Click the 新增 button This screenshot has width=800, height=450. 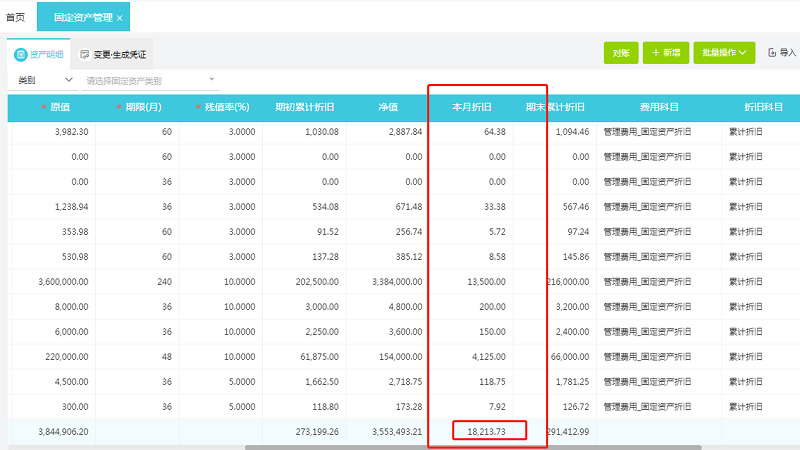pyautogui.click(x=666, y=53)
